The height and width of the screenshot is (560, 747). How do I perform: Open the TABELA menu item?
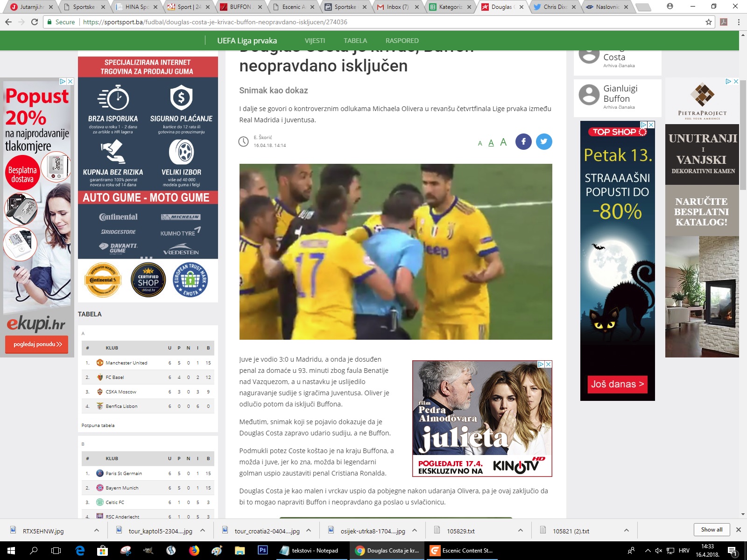(355, 41)
